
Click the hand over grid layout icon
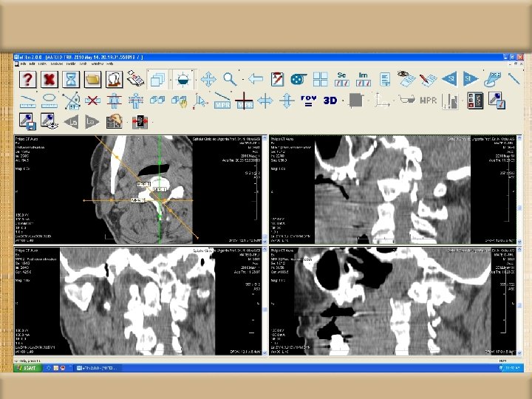(x=115, y=121)
